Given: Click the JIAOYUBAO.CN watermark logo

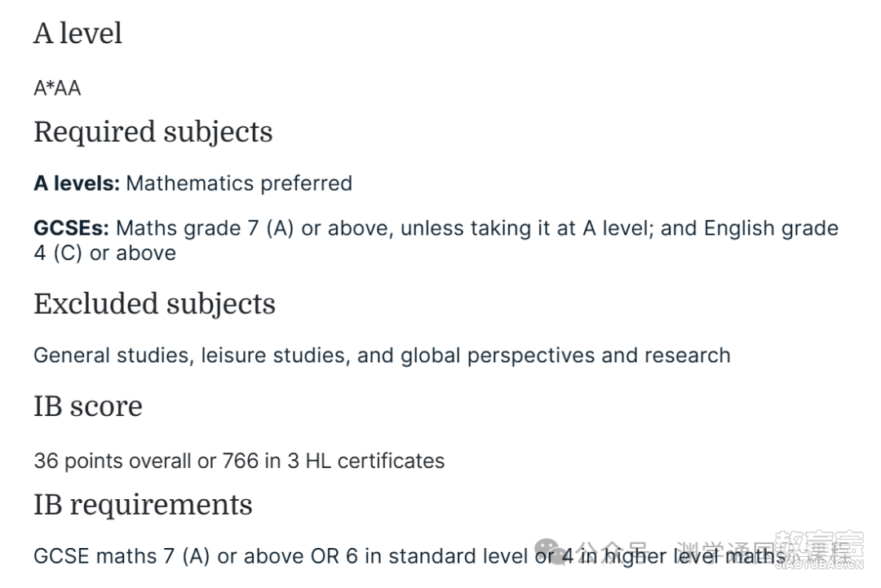Looking at the screenshot, I should pos(819,551).
